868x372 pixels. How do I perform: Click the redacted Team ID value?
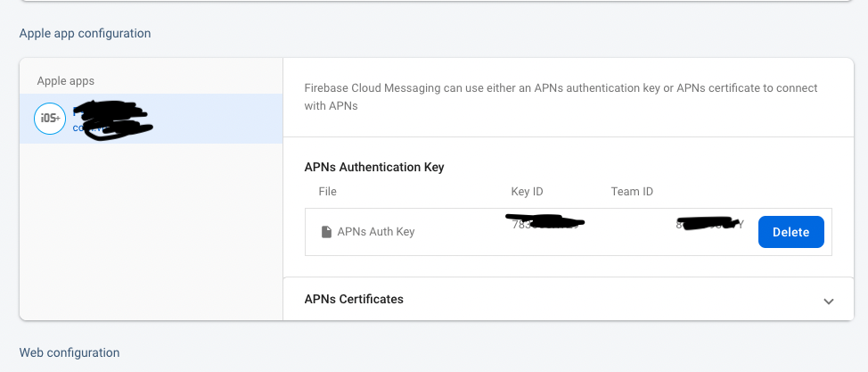(x=709, y=224)
